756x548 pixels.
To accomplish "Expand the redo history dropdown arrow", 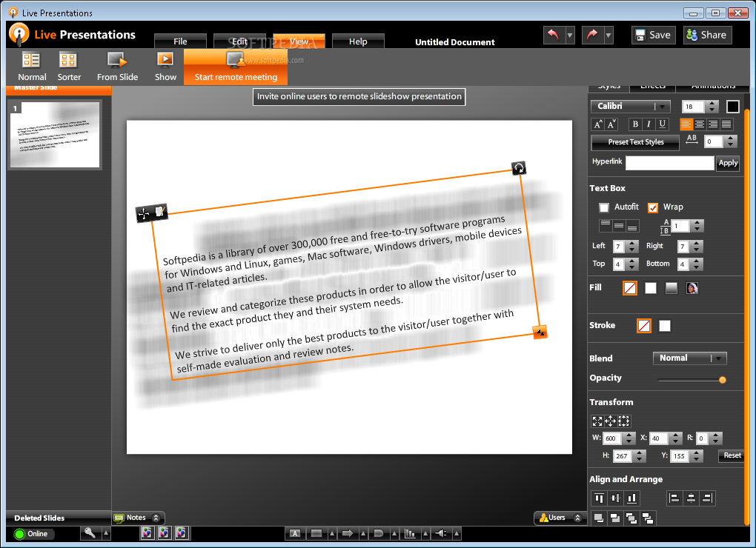I will pos(609,35).
